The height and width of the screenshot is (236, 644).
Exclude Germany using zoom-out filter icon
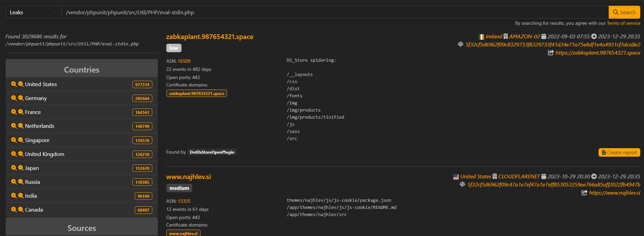tap(21, 98)
